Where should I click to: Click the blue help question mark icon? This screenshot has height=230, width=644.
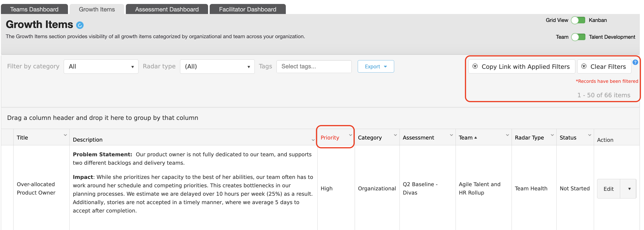coord(635,62)
